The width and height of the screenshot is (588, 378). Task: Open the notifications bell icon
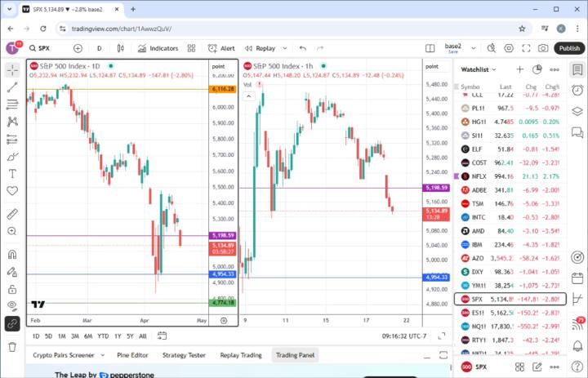tap(577, 345)
